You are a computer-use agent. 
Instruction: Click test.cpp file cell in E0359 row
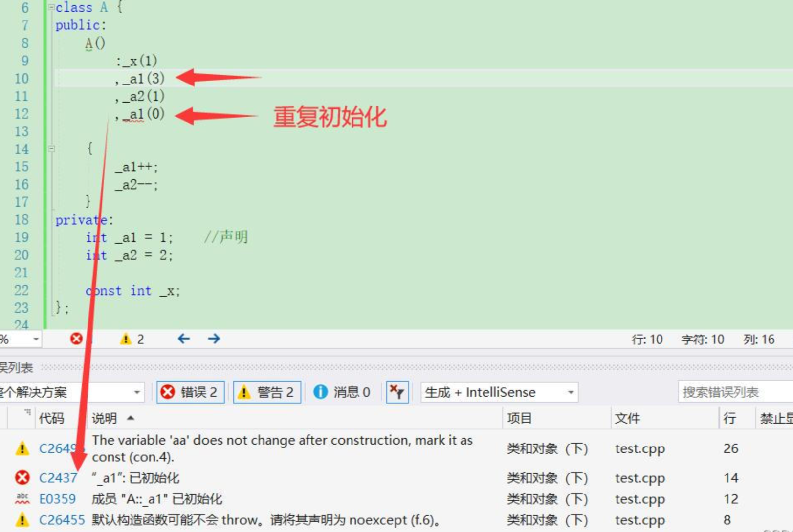pos(639,499)
